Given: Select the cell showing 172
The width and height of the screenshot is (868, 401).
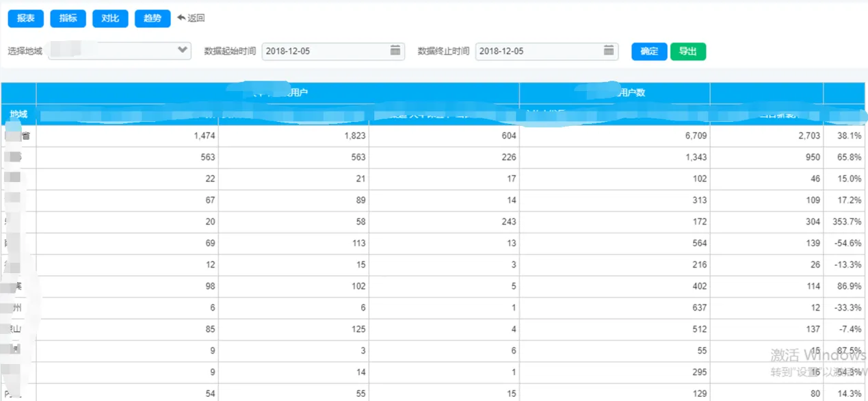Looking at the screenshot, I should pos(615,222).
